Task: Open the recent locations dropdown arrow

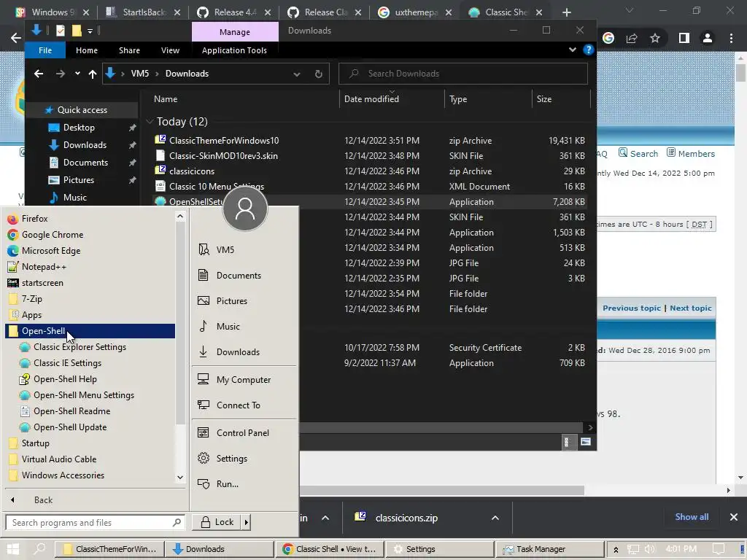Action: click(77, 74)
